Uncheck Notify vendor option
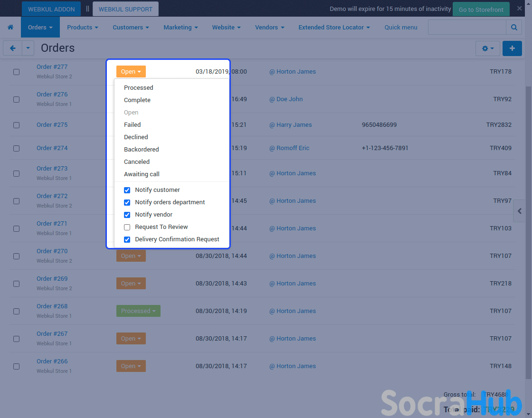This screenshot has height=418, width=532. tap(127, 215)
